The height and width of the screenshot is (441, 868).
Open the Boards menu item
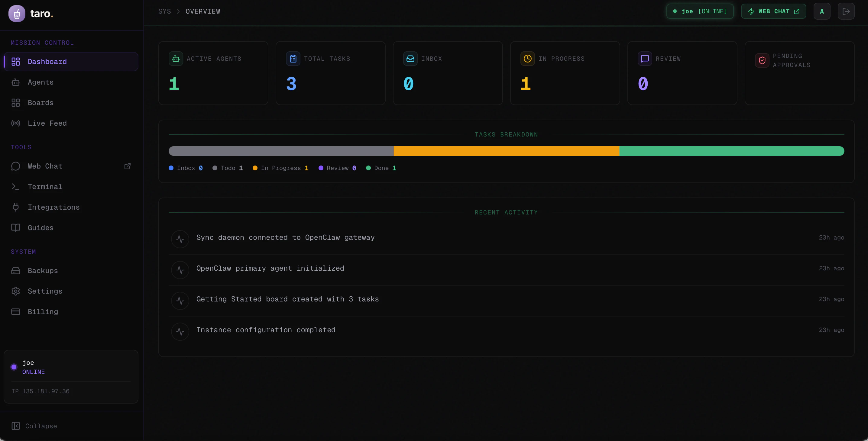pos(40,103)
